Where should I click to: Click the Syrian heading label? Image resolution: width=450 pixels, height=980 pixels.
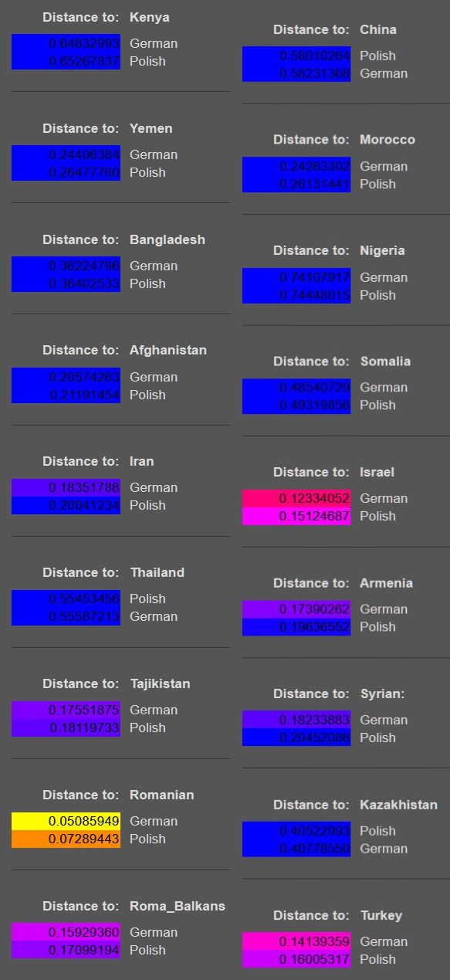pos(382,693)
